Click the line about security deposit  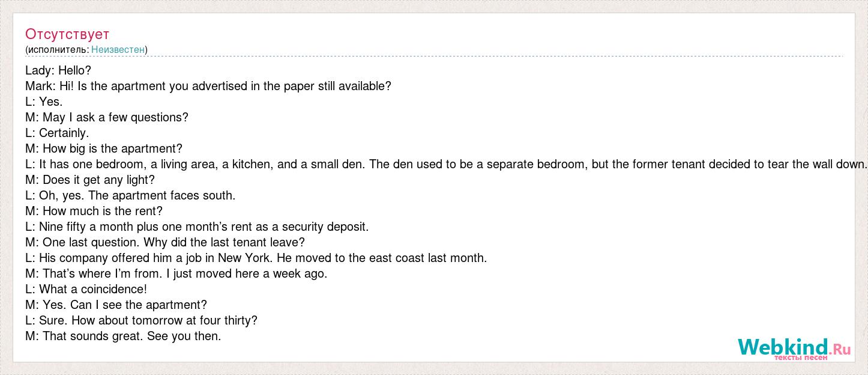click(197, 227)
